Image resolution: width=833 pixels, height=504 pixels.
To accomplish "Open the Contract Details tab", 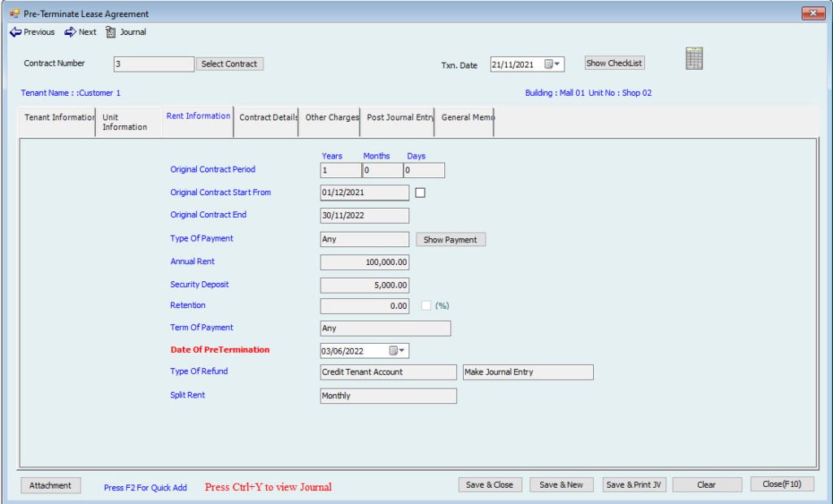I will tap(268, 118).
